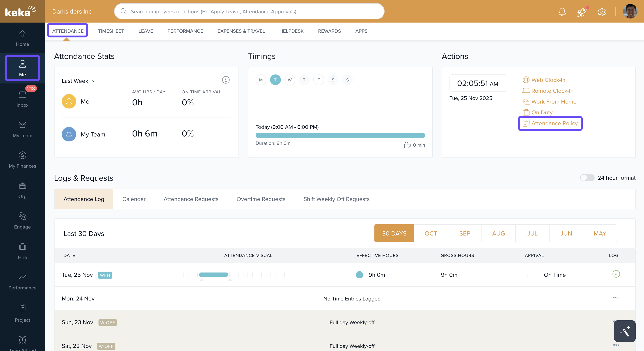Select Wednesday in Timings day selector
Viewport: 644px width, 351px height.
point(289,80)
